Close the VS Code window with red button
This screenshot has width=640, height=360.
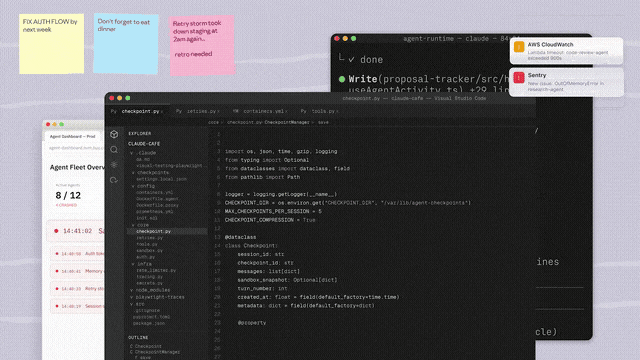[111, 98]
